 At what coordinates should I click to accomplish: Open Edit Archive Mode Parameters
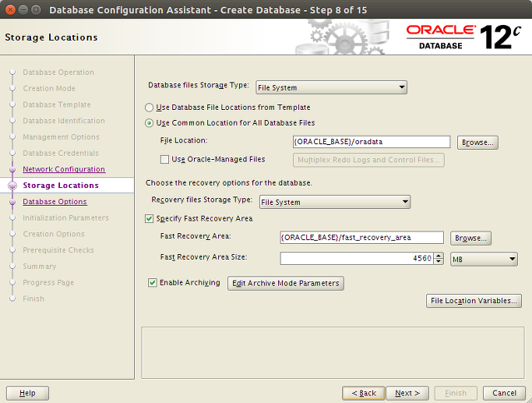[286, 283]
